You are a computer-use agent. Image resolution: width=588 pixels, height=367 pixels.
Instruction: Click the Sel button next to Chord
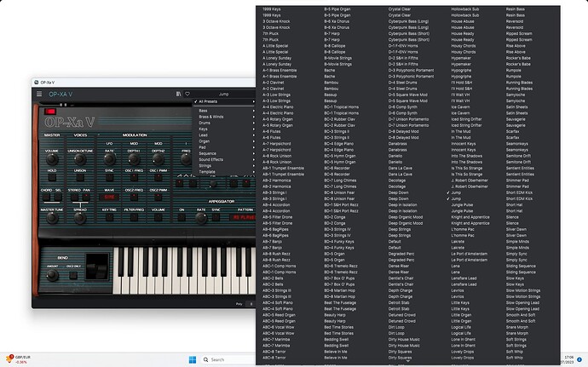[58, 198]
